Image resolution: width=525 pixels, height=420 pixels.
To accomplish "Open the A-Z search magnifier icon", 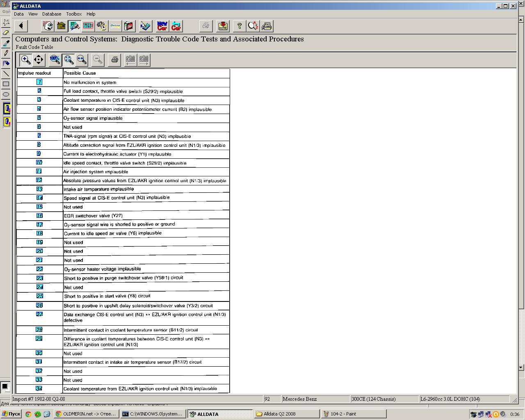I will [253, 26].
